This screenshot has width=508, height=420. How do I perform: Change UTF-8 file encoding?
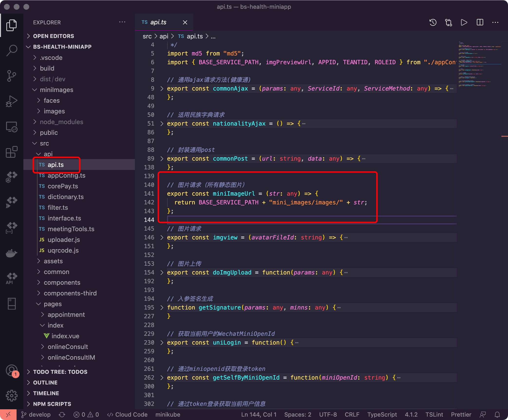coord(328,415)
